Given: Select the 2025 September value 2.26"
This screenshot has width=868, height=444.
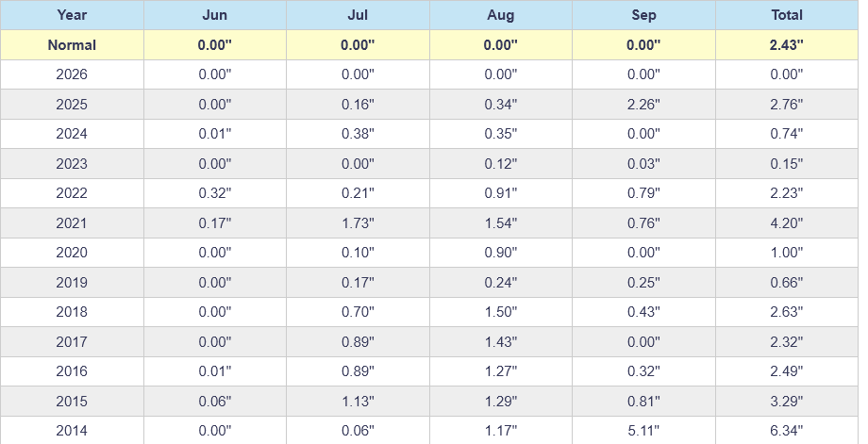Looking at the screenshot, I should tap(643, 105).
